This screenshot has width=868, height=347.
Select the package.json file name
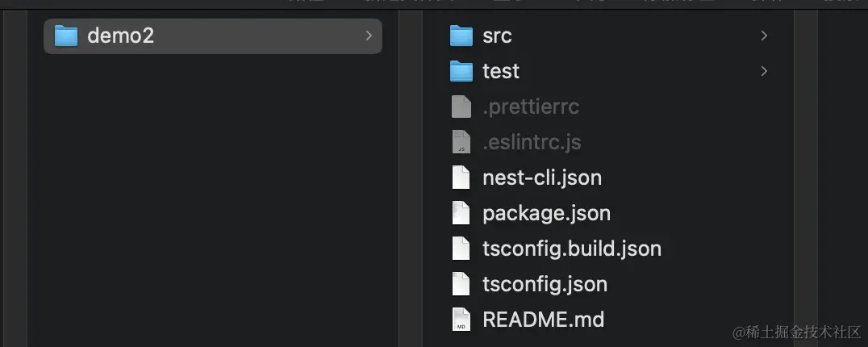[x=546, y=214]
